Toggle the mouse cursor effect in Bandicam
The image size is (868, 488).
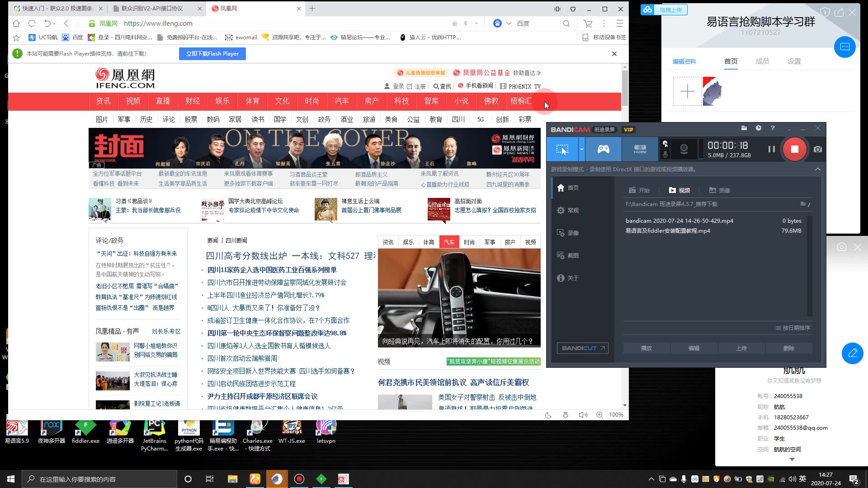click(665, 144)
